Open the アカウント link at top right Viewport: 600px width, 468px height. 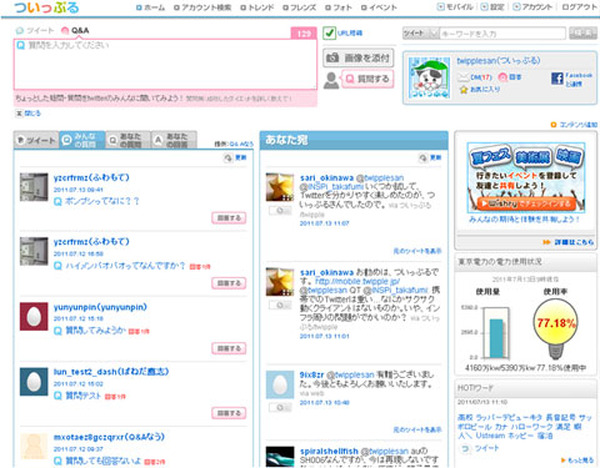point(532,7)
